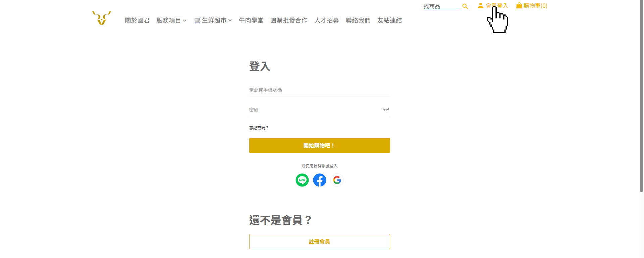Click the page vertical scrollbar
The width and height of the screenshot is (644, 258).
641,101
